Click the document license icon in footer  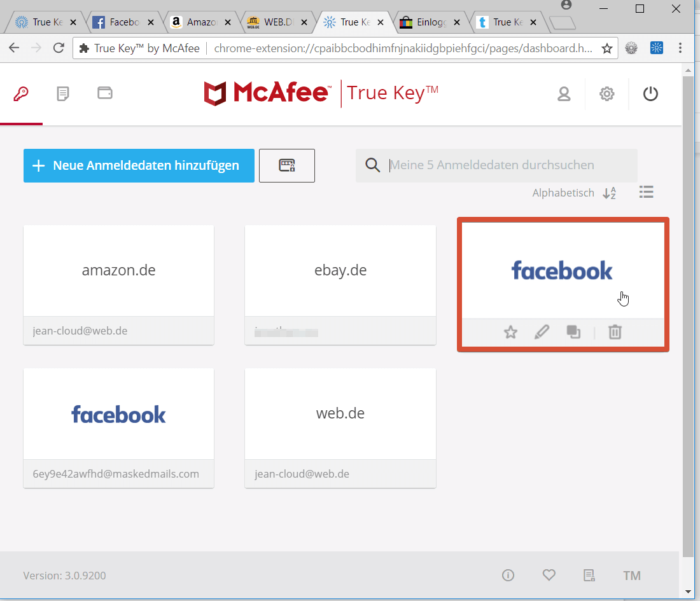coord(589,576)
